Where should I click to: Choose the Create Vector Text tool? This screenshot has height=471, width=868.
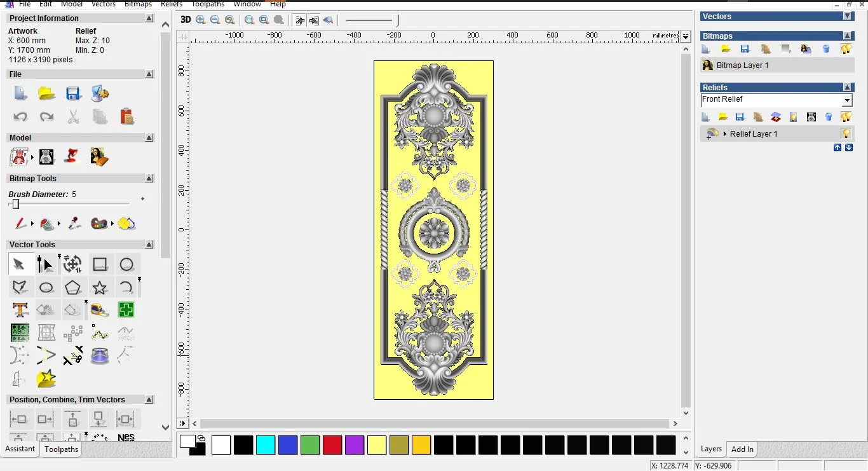[20, 310]
